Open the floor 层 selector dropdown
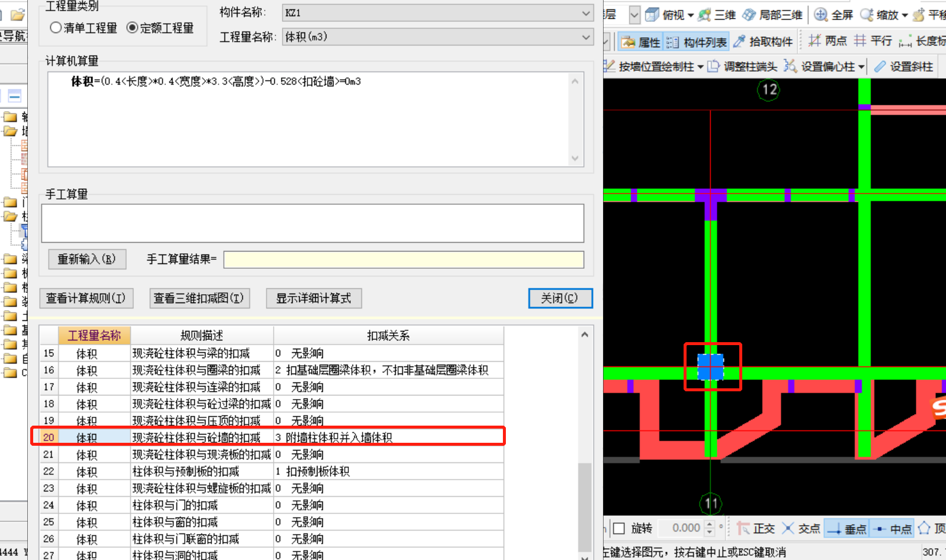Image resolution: width=946 pixels, height=560 pixels. (x=634, y=15)
